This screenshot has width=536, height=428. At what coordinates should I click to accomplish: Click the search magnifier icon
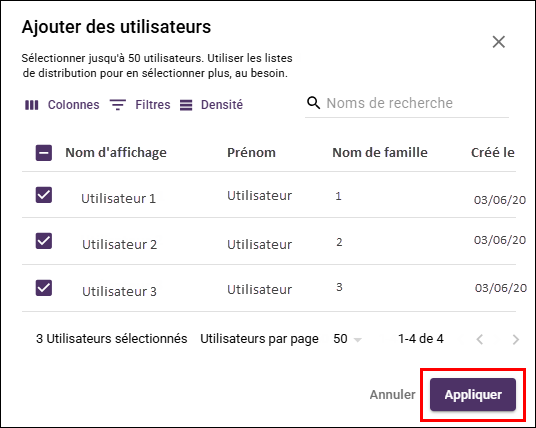(313, 103)
